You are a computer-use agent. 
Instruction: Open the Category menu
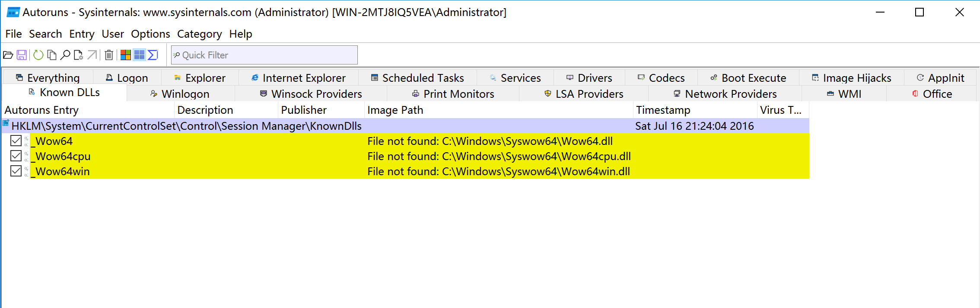point(199,34)
